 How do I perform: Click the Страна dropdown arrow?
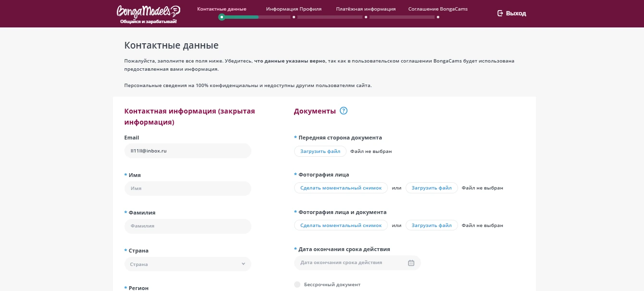tap(243, 264)
